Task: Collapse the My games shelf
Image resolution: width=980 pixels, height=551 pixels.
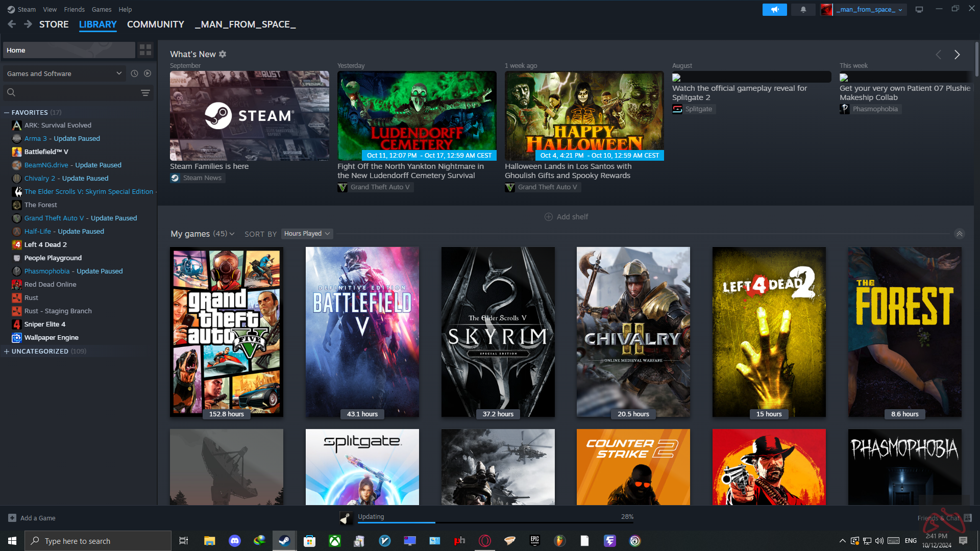Action: [x=959, y=234]
